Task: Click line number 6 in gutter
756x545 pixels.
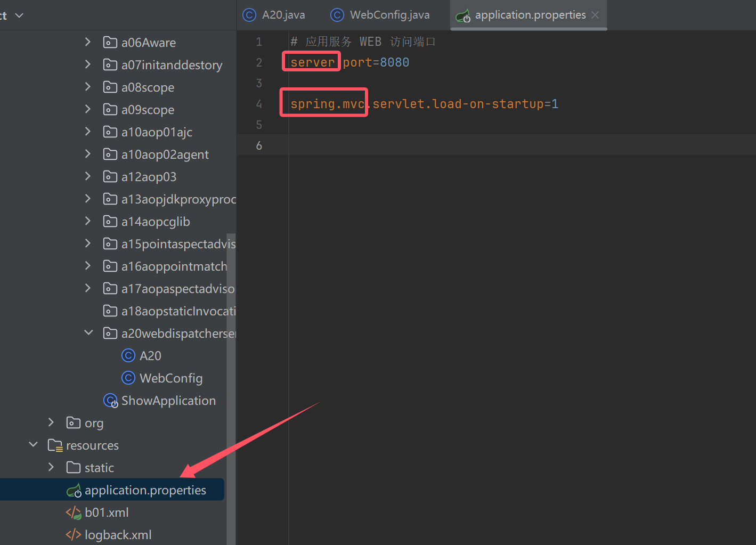Action: 259,145
